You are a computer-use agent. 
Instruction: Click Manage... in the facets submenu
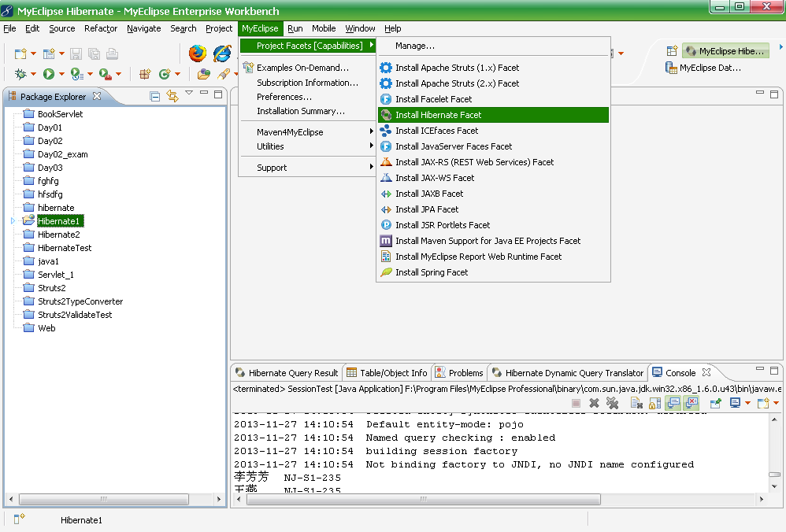[493, 46]
